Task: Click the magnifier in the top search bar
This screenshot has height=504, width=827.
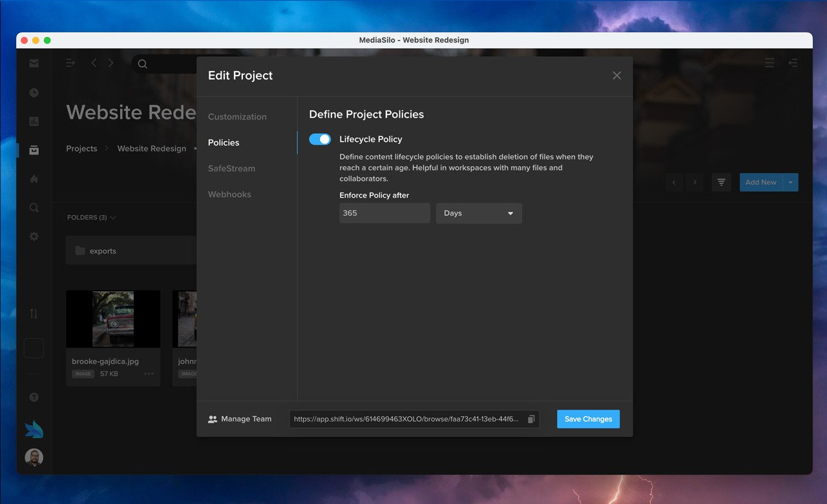Action: [143, 63]
